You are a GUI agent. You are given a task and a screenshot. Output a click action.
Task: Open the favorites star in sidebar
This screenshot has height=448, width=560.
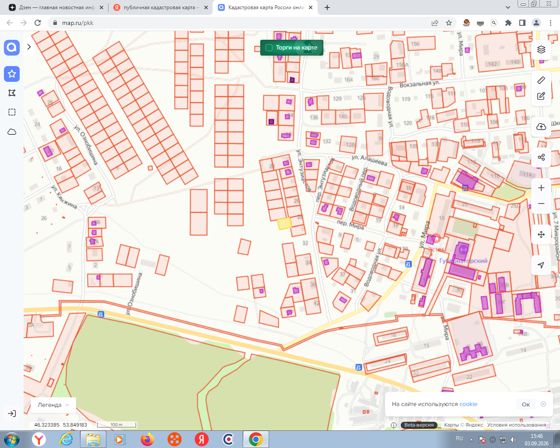12,74
